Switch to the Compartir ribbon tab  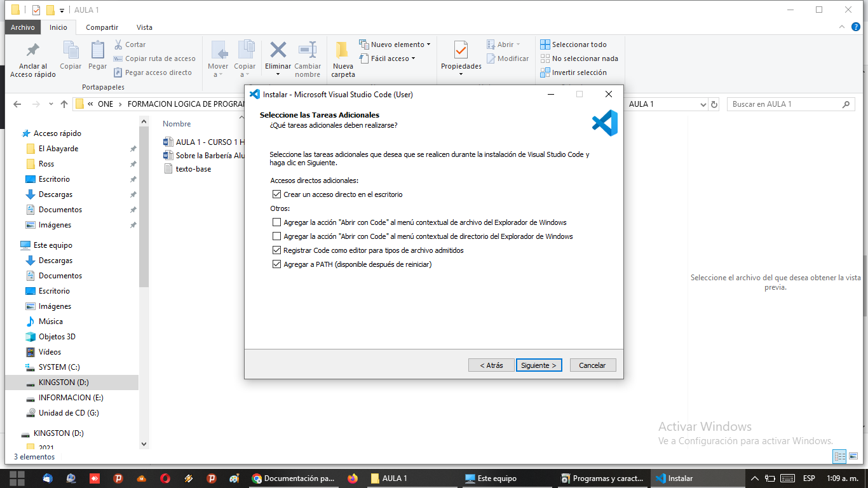tap(102, 27)
